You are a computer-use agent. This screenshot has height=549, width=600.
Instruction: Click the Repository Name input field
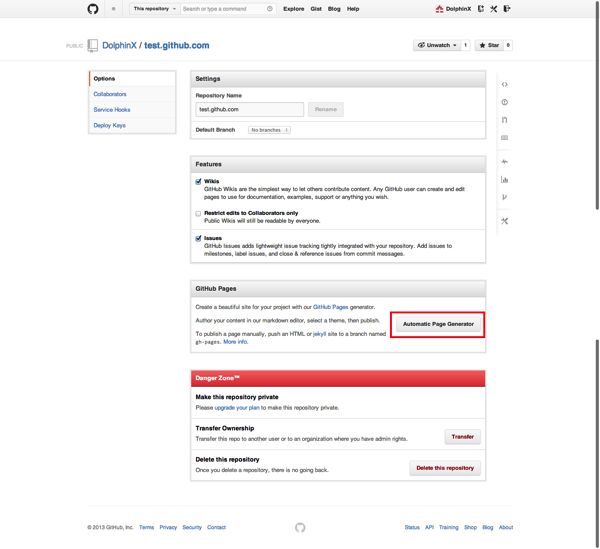click(x=249, y=109)
